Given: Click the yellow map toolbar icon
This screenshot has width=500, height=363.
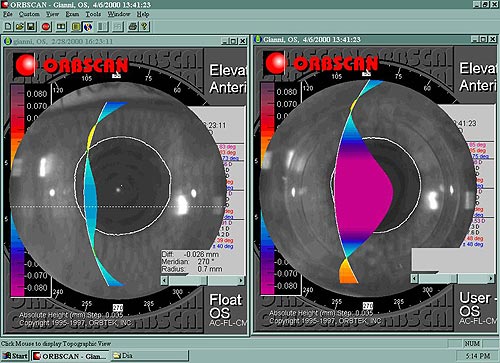Looking at the screenshot, I should coord(76,26).
